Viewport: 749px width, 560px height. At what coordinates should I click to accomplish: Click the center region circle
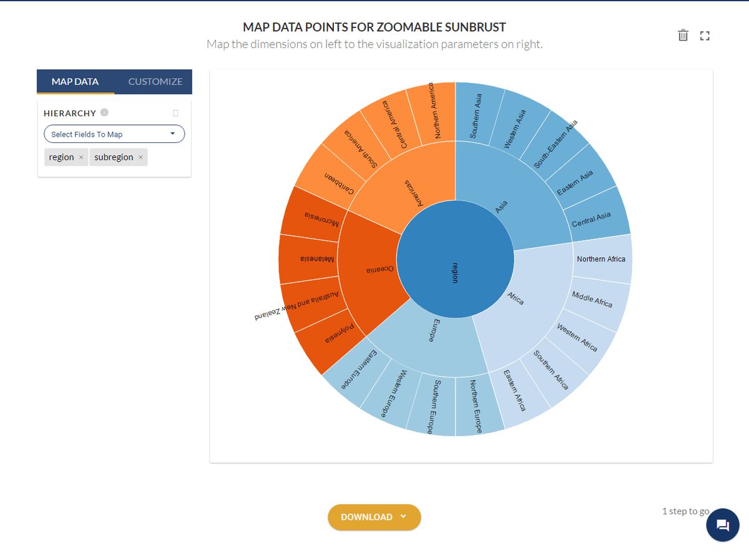pyautogui.click(x=455, y=259)
